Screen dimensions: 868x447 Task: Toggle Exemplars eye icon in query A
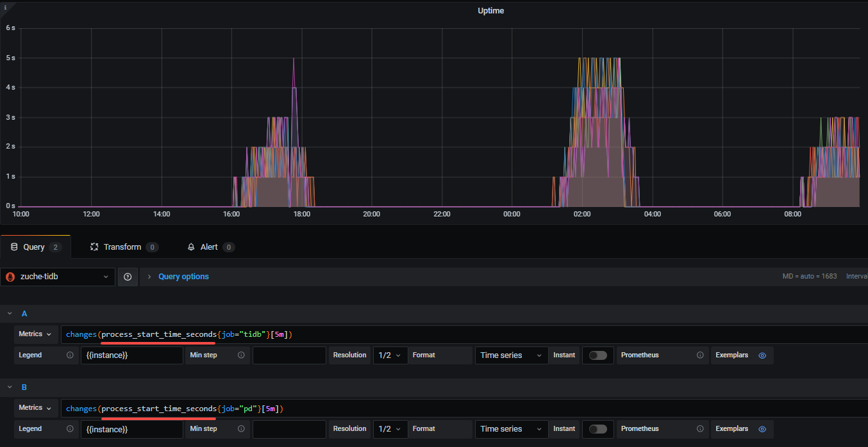pyautogui.click(x=762, y=355)
